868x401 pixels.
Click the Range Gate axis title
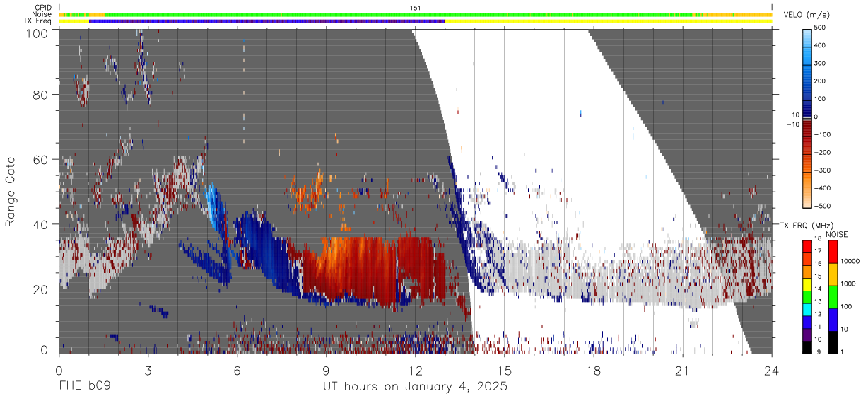pyautogui.click(x=11, y=192)
